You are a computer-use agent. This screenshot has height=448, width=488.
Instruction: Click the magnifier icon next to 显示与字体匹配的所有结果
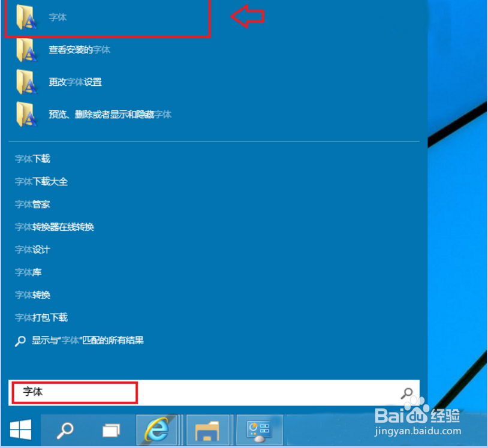(20, 340)
